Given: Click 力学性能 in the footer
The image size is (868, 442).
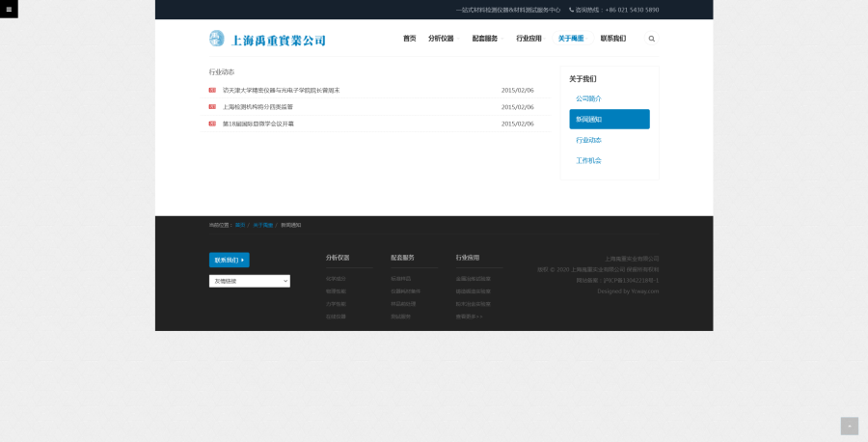Looking at the screenshot, I should [x=336, y=304].
